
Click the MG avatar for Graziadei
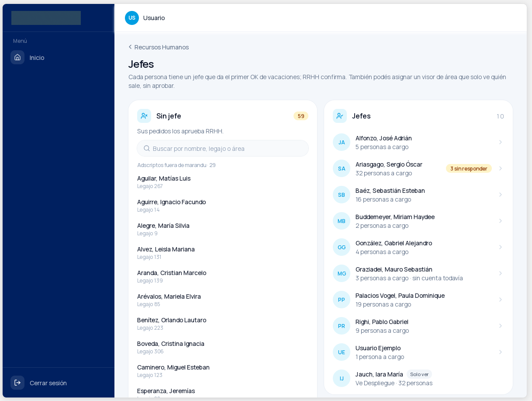(342, 273)
